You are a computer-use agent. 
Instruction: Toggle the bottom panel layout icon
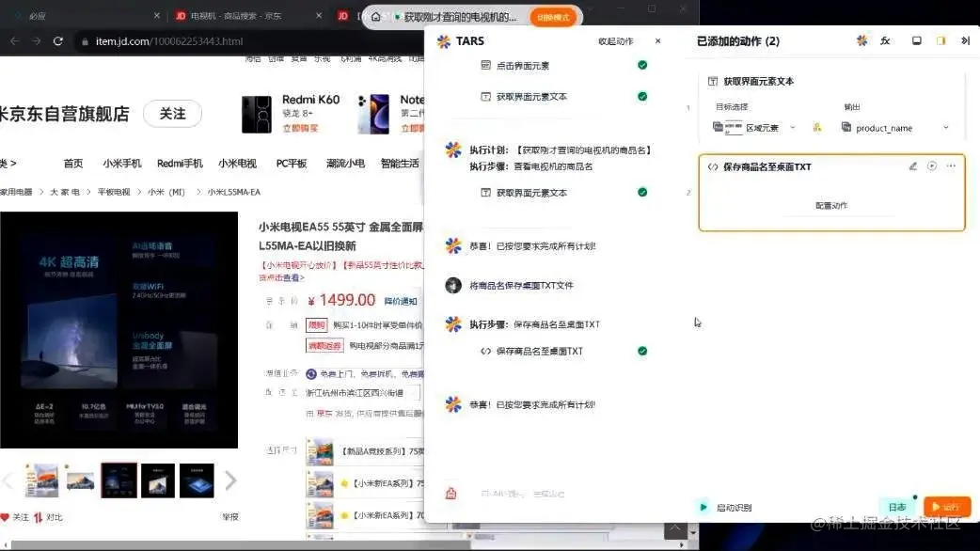click(916, 40)
